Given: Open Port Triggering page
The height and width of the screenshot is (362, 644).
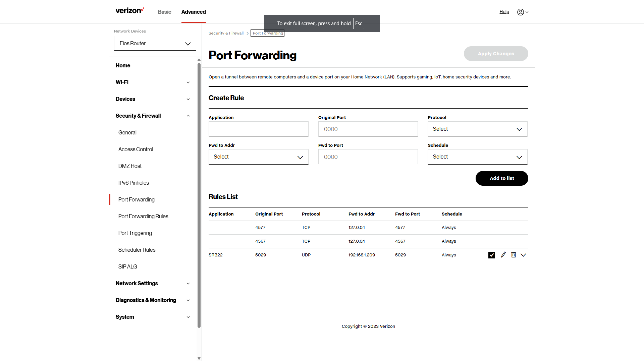Looking at the screenshot, I should [x=135, y=233].
